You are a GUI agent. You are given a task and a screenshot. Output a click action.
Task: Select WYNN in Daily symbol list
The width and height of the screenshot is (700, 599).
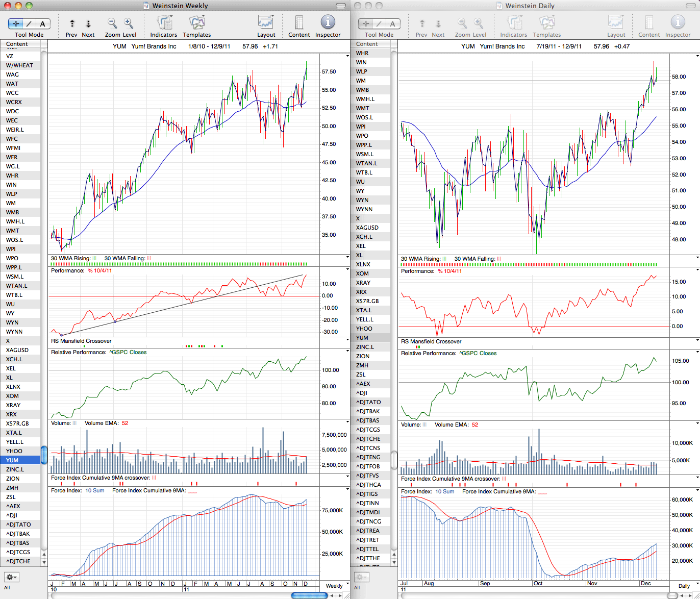click(370, 209)
